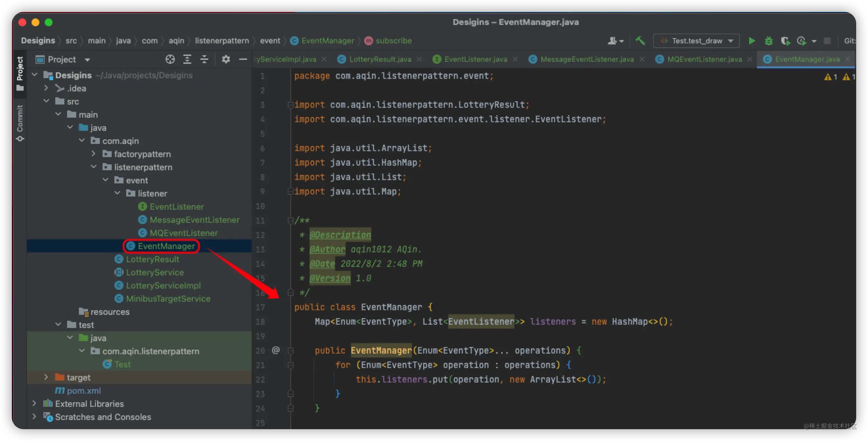868x441 pixels.
Task: Open Test.test_draw run configuration dropdown
Action: click(696, 41)
